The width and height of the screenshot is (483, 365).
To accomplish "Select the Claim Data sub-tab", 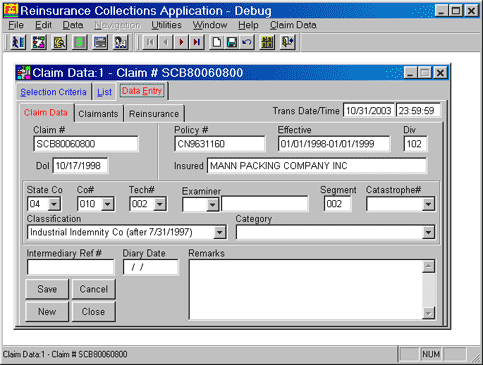I will tap(46, 113).
